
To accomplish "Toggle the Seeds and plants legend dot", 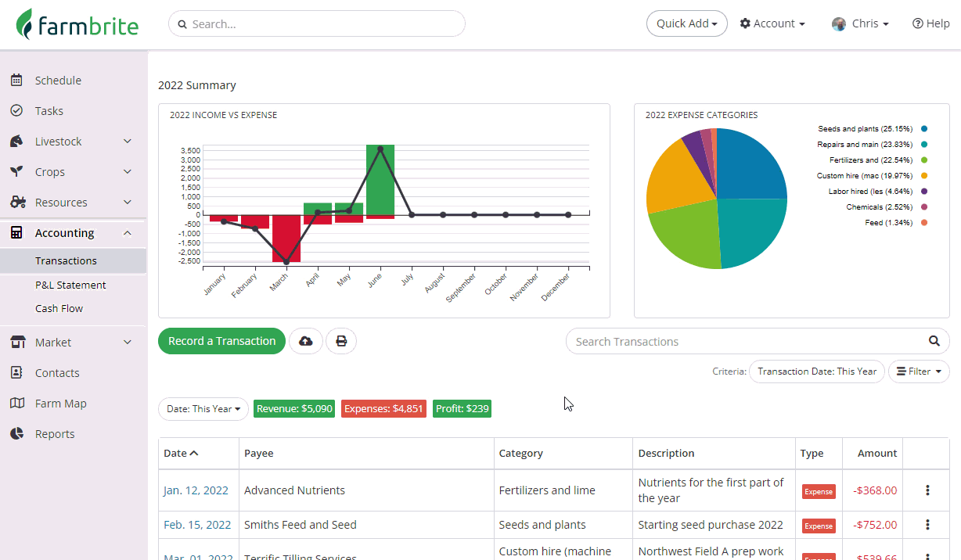I will click(924, 128).
